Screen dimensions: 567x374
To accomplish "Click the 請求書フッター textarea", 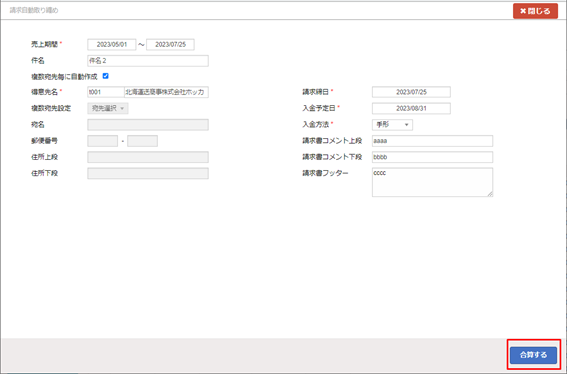I will 432,182.
